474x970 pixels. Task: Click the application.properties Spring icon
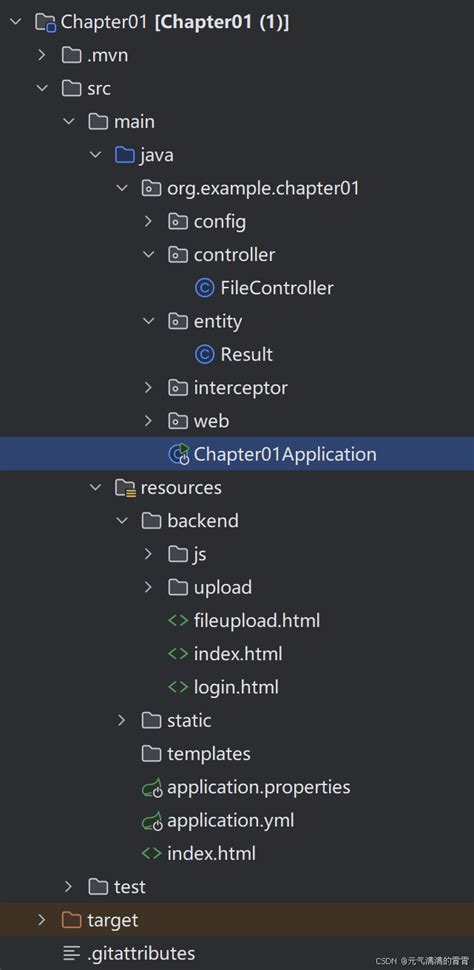click(152, 788)
